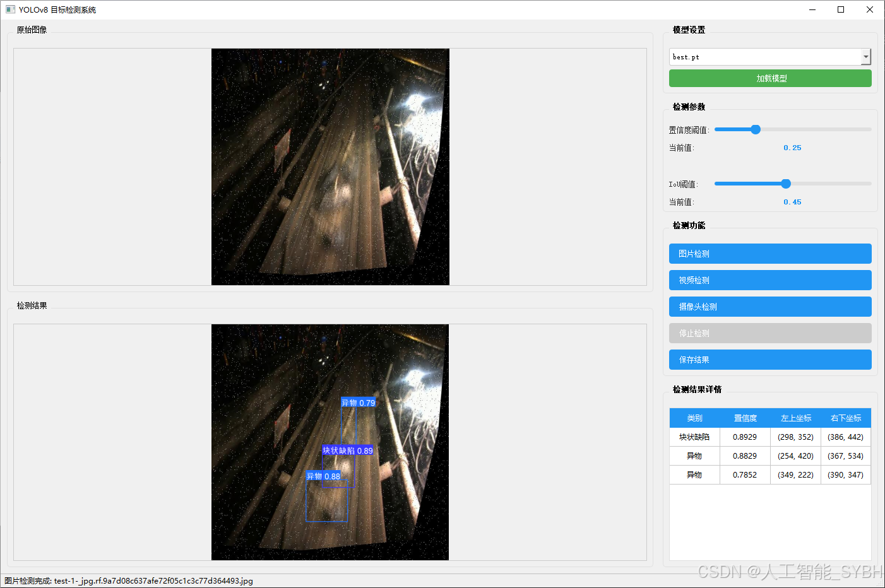This screenshot has height=588, width=885.
Task: Select the 0.7852 confidence cell
Action: [745, 475]
